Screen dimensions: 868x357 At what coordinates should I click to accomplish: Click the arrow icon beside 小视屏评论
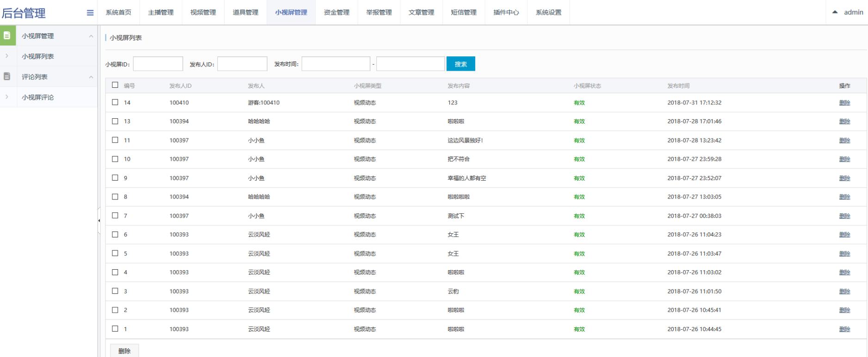(x=7, y=97)
